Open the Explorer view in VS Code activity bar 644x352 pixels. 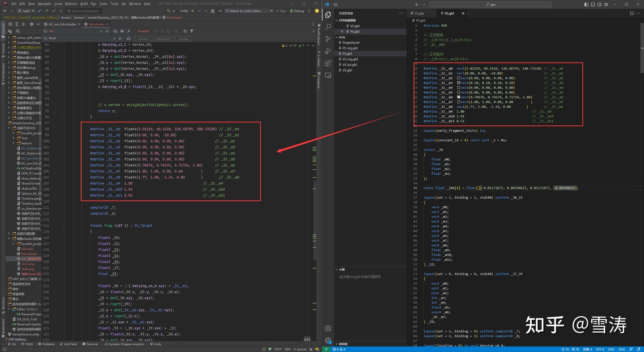point(328,15)
